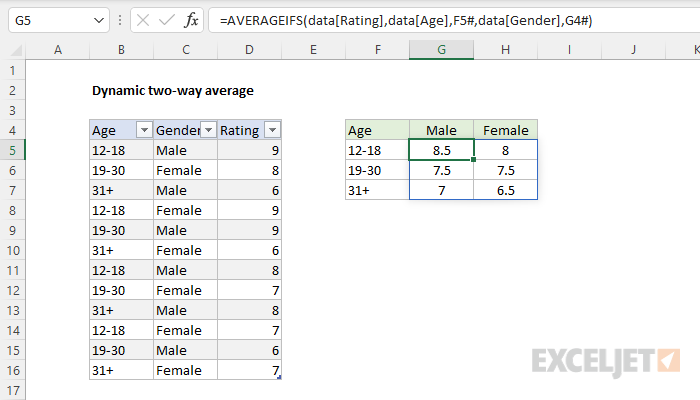
Task: Click the Dynamic two-way average title cell
Action: [x=172, y=90]
